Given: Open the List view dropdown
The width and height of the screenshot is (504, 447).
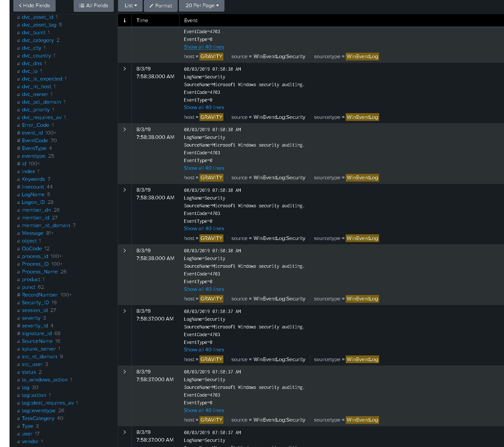Looking at the screenshot, I should [130, 6].
